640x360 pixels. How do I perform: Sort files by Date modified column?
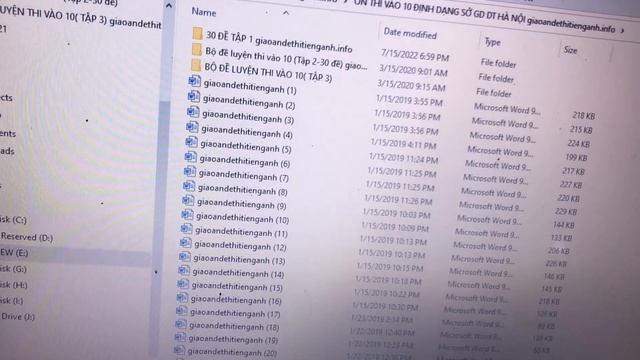410,33
